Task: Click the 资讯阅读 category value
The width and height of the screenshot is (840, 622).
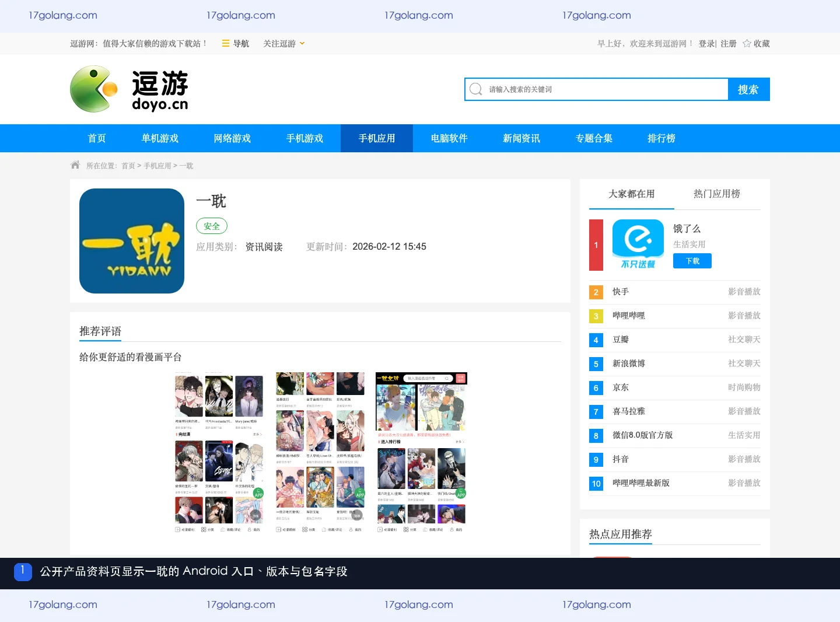Action: tap(264, 247)
